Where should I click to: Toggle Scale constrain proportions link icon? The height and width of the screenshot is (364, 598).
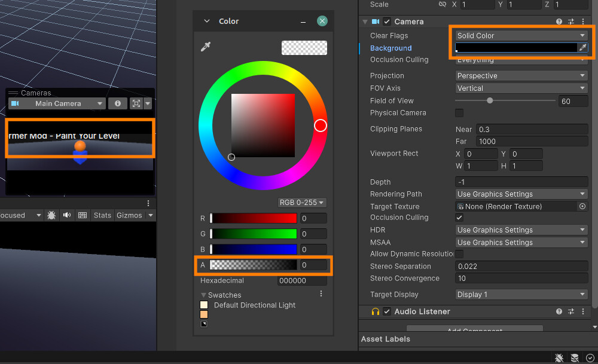coord(443,4)
